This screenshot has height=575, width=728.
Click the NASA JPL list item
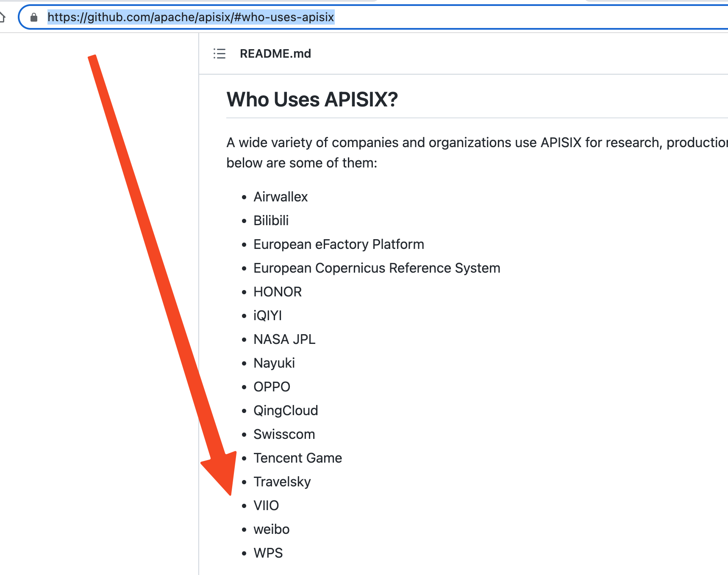click(284, 339)
